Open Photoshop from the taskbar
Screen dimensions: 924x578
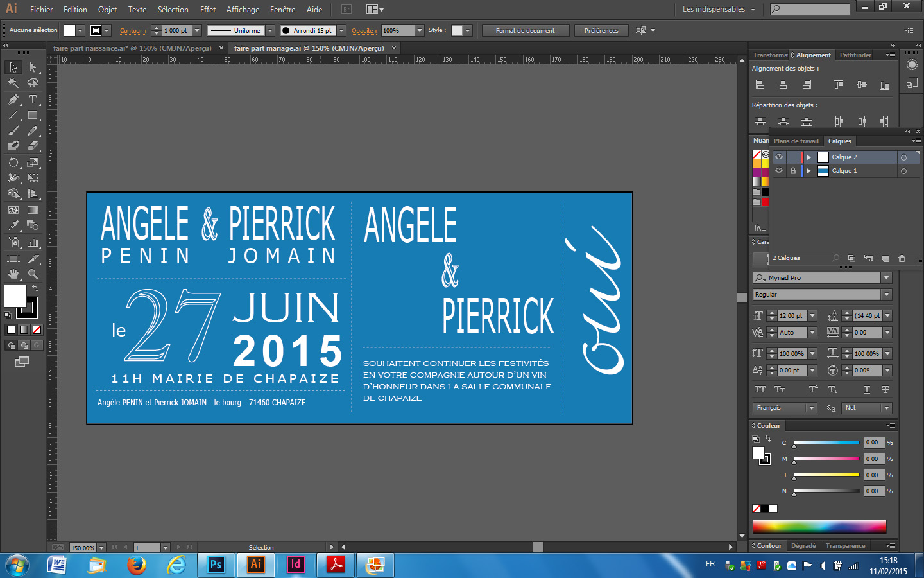[x=216, y=565]
